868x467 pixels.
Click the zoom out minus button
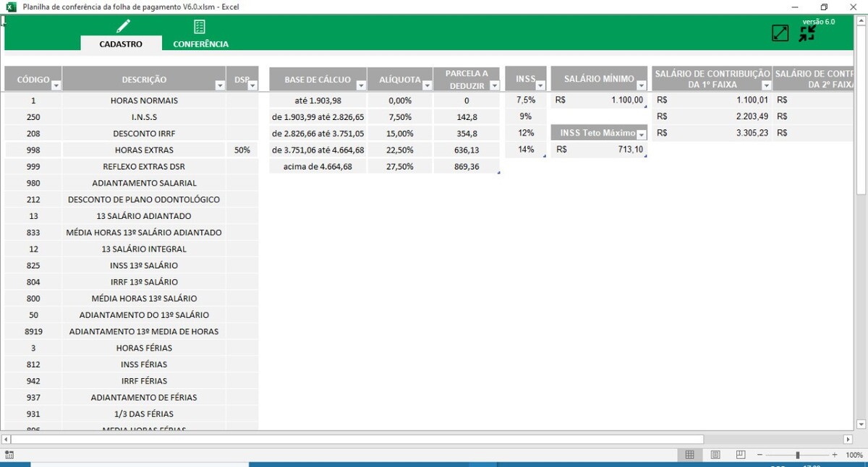pos(759,455)
